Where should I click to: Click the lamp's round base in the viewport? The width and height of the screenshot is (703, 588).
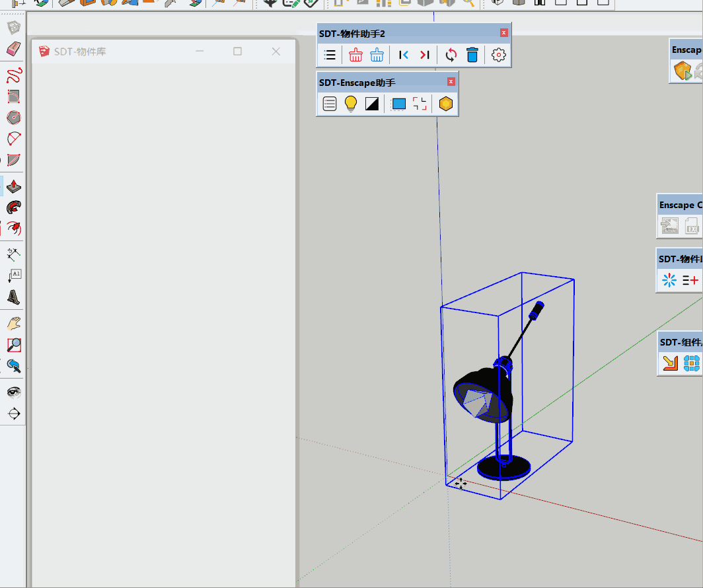coord(504,468)
